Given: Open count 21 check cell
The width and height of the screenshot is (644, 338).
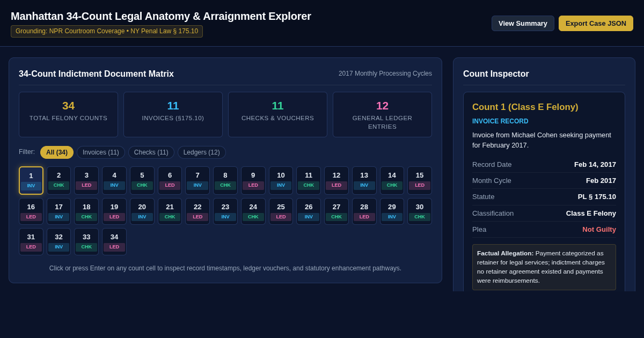Looking at the screenshot, I should (170, 211).
